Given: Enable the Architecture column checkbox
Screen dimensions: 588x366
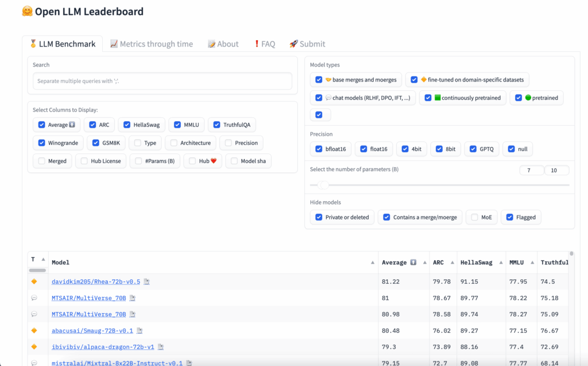Looking at the screenshot, I should [174, 143].
